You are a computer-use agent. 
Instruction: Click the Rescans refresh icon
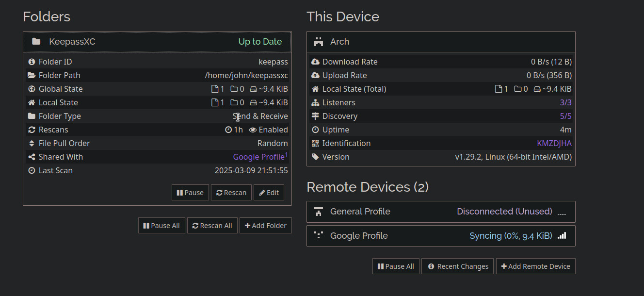click(32, 130)
